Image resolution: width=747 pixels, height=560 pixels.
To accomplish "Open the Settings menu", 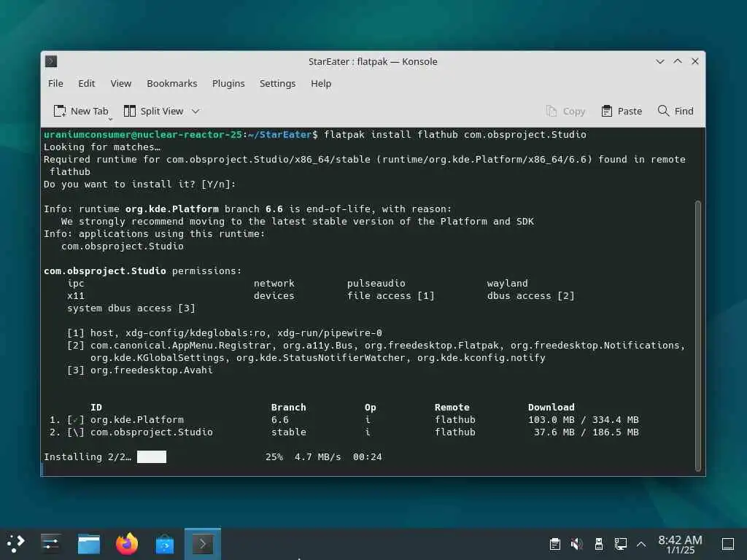I will tap(277, 83).
